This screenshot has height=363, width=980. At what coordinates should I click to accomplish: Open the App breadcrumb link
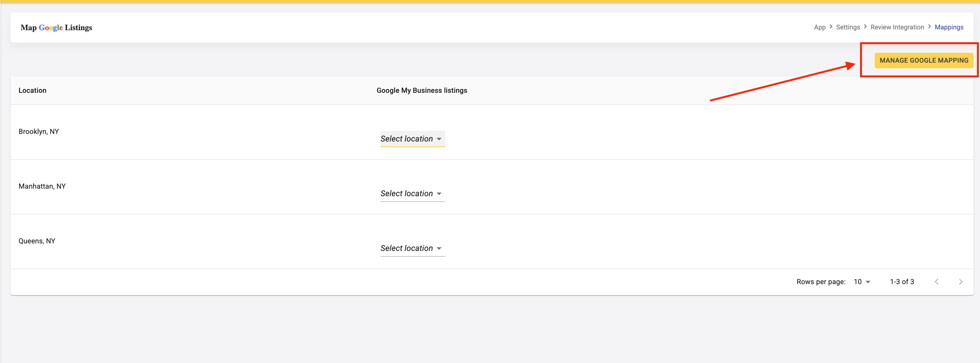tap(819, 28)
